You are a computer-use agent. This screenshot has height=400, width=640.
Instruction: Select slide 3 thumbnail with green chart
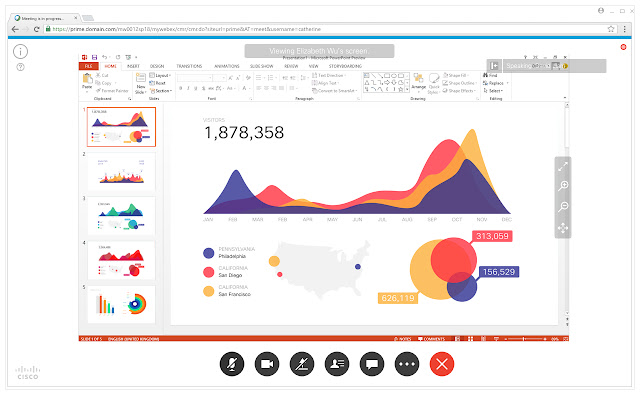click(121, 216)
